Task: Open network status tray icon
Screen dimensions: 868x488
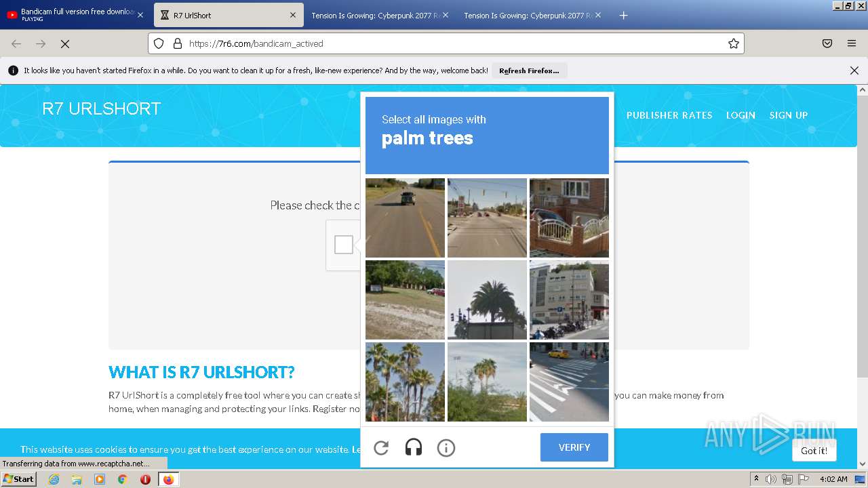Action: pos(787,479)
